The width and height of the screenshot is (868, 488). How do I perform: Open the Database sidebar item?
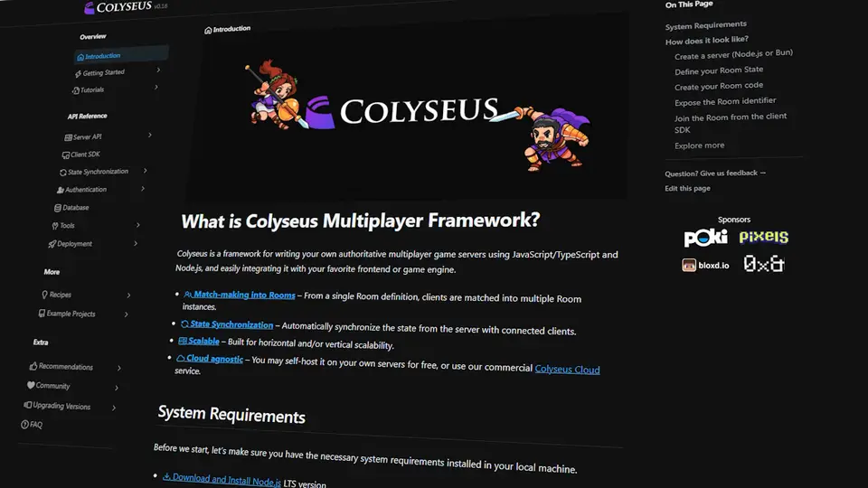[x=71, y=208]
